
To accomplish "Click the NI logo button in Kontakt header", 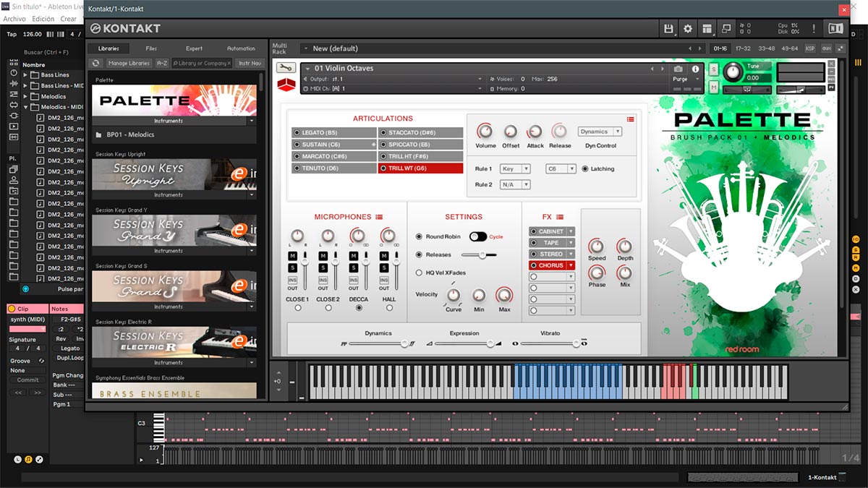I will click(x=835, y=29).
